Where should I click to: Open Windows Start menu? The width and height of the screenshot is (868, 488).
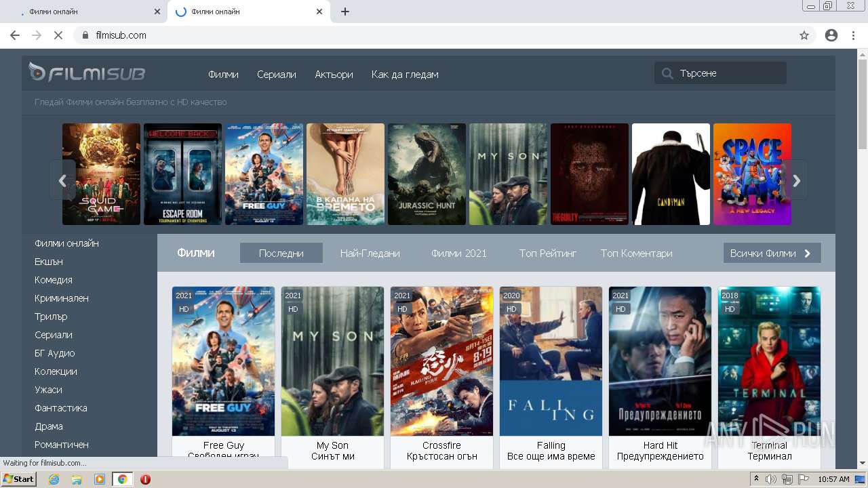pyautogui.click(x=18, y=479)
